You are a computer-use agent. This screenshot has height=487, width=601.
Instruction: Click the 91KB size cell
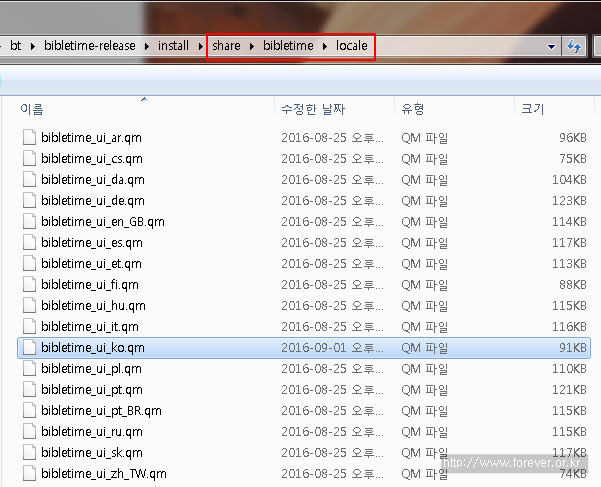[x=573, y=348]
